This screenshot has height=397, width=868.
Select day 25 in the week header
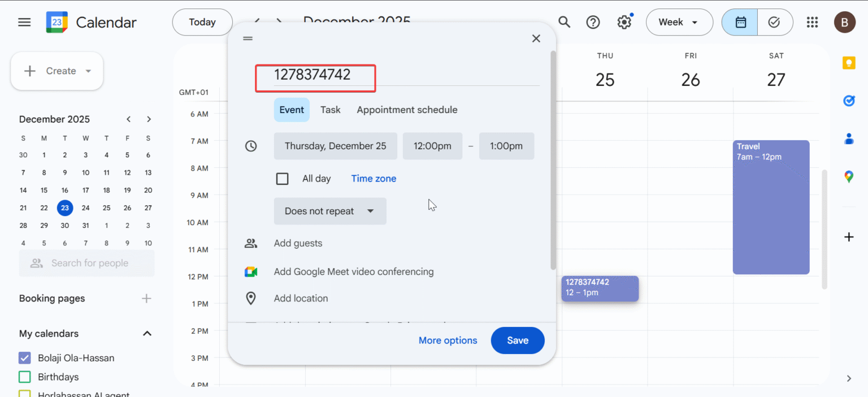pos(605,80)
